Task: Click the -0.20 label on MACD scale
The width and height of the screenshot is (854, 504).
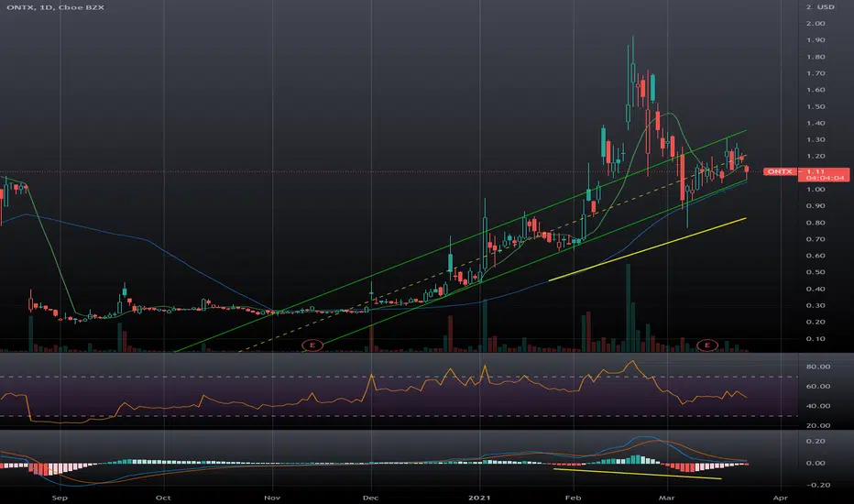Action: coord(814,486)
